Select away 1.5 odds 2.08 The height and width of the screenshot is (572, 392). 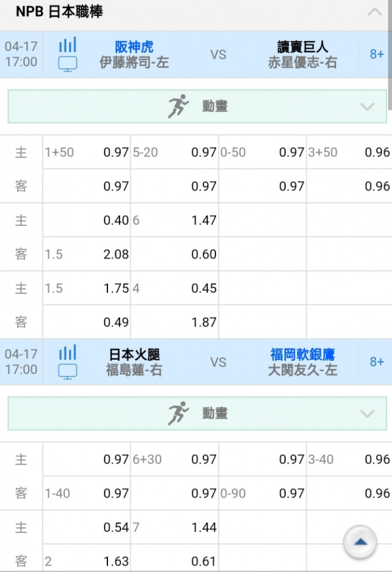[x=87, y=255]
